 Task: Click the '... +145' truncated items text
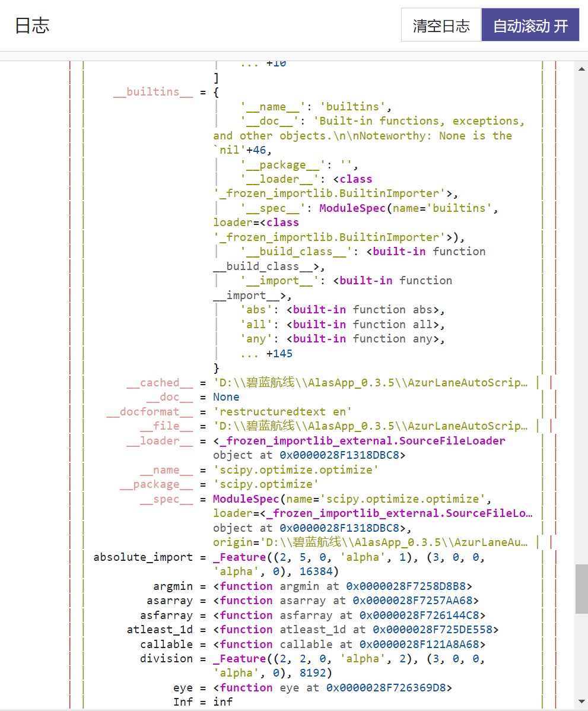266,354
